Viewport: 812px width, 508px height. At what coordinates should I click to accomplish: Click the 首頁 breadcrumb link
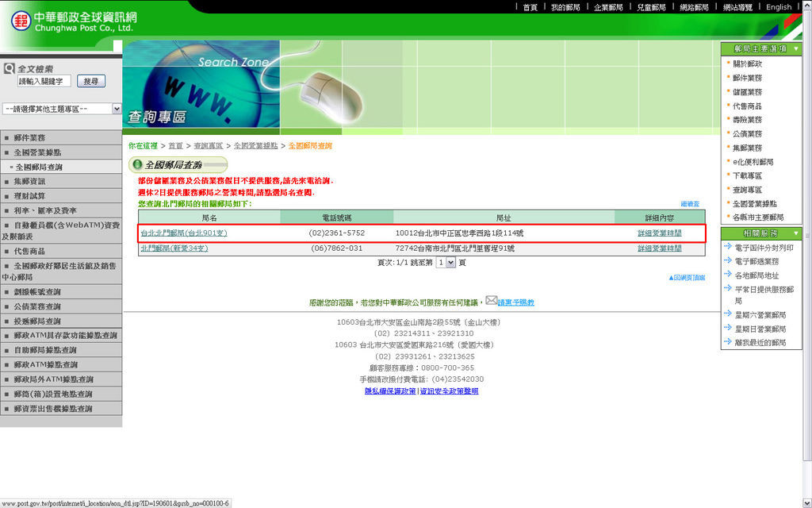pos(175,146)
